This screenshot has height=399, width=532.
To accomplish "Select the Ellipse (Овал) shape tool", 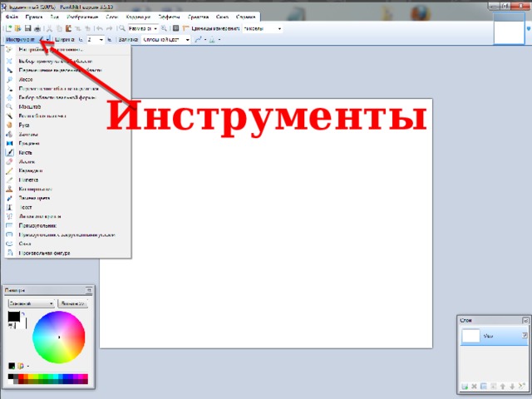I will coord(68,244).
